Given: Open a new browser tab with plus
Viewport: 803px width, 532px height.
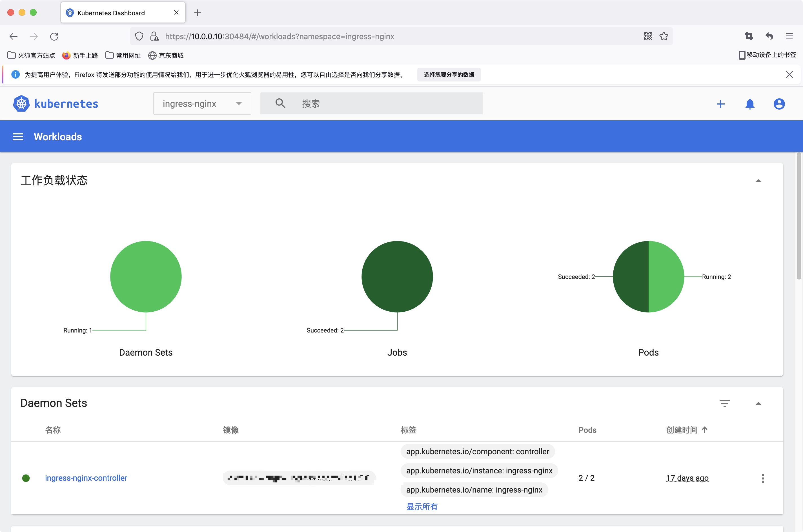Looking at the screenshot, I should point(198,13).
